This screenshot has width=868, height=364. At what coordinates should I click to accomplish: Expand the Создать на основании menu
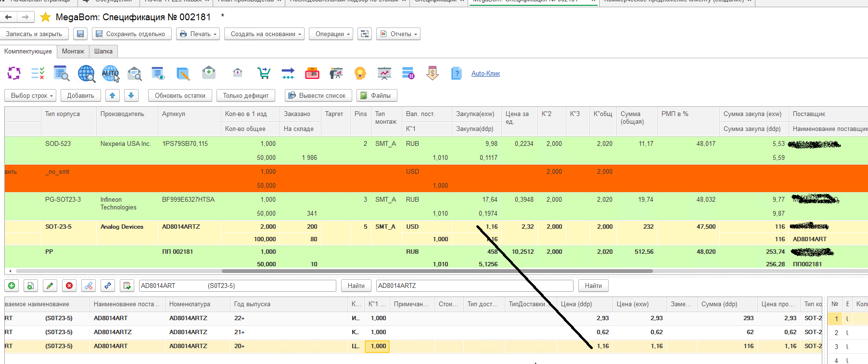[266, 34]
